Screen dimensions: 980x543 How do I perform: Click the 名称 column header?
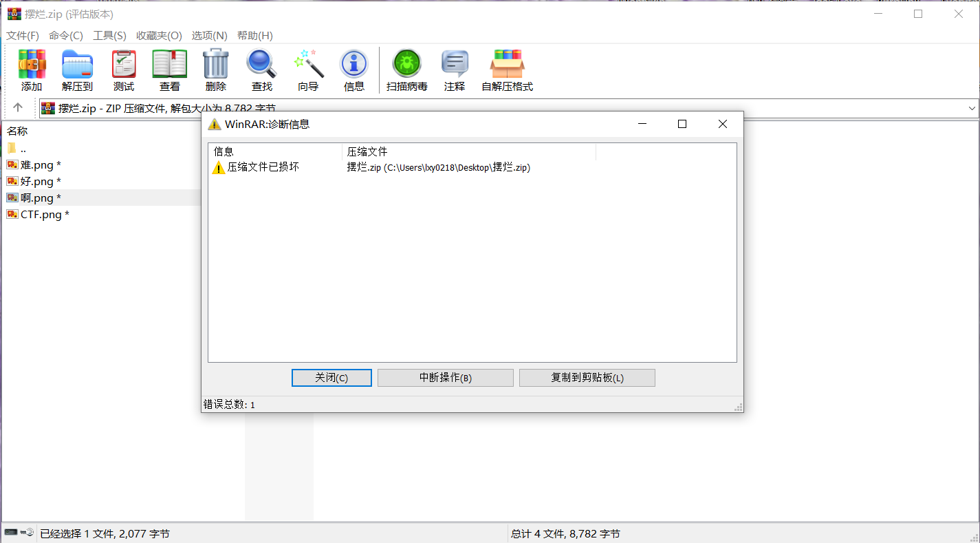point(17,131)
